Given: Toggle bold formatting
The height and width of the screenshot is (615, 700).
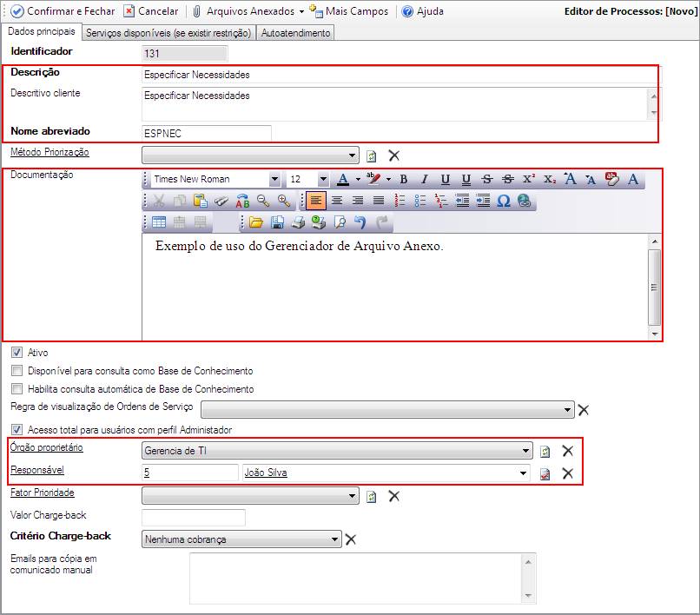Looking at the screenshot, I should (x=404, y=179).
